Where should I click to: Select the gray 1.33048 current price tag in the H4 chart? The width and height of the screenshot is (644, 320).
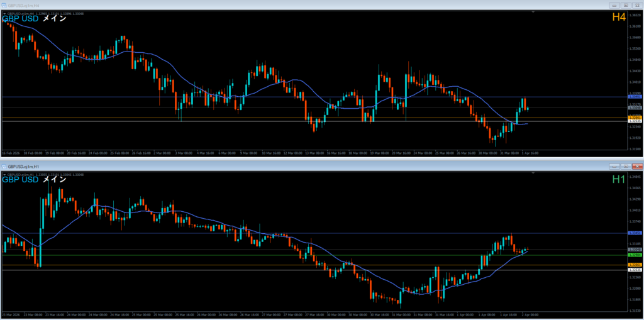click(x=635, y=108)
